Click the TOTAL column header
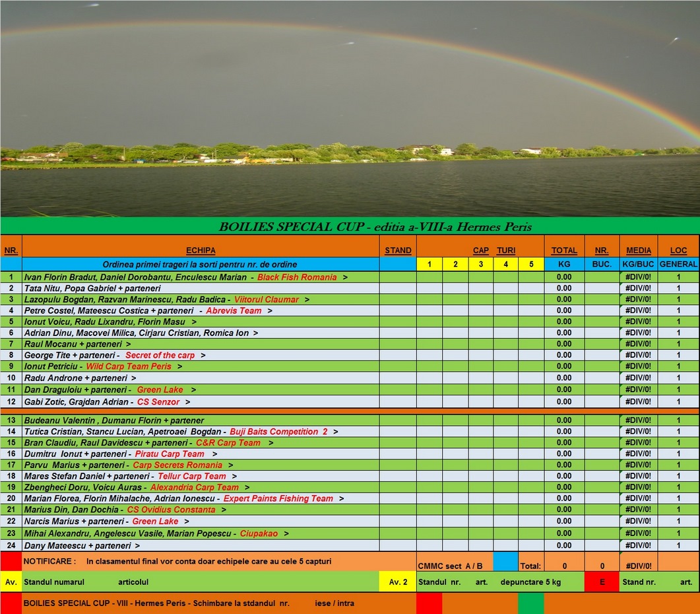 [564, 251]
